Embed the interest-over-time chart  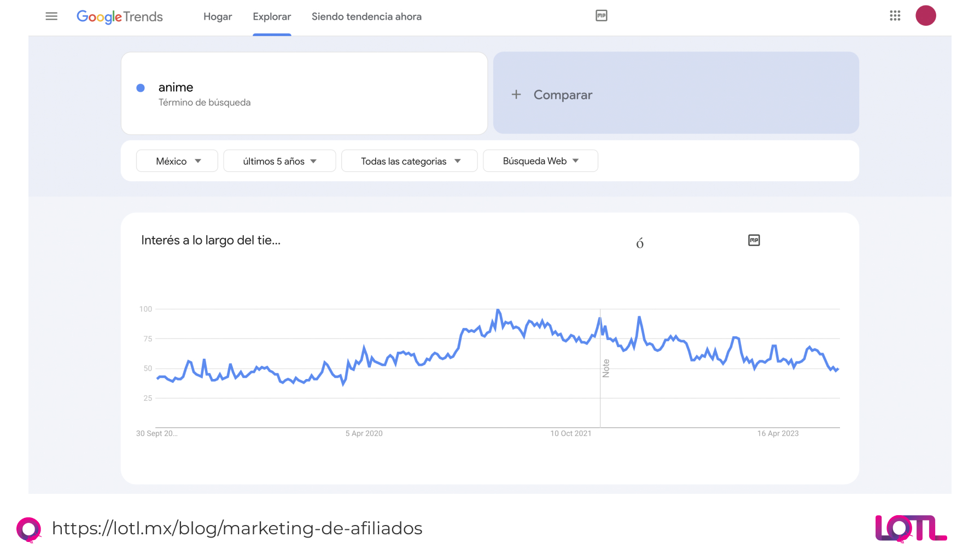(754, 240)
